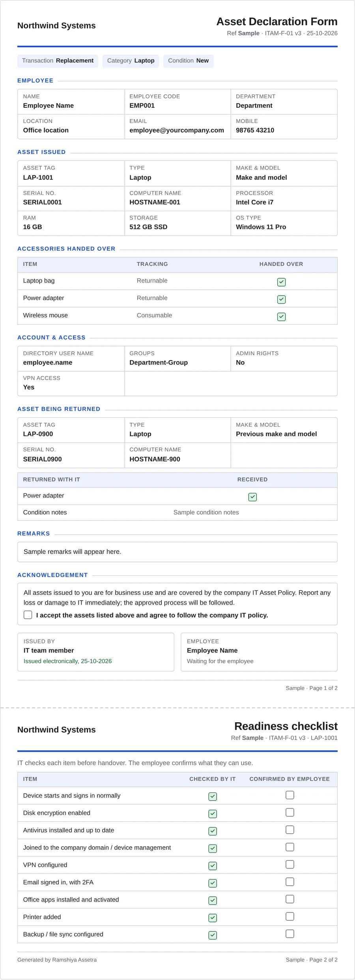Screen dimensions: 355x980
Task: Confirm Office apps installed employee checkbox
Action: tap(290, 899)
